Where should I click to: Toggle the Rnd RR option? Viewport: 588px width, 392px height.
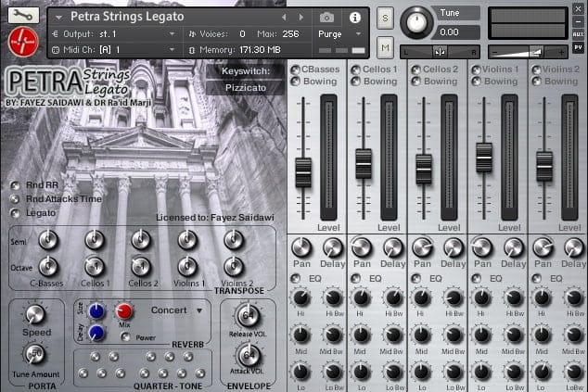click(x=16, y=185)
